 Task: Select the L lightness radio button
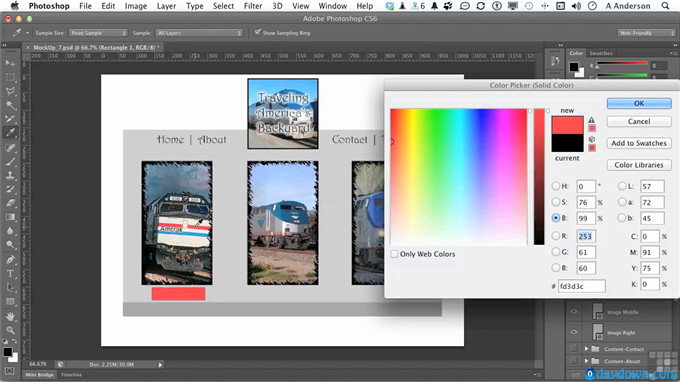622,186
